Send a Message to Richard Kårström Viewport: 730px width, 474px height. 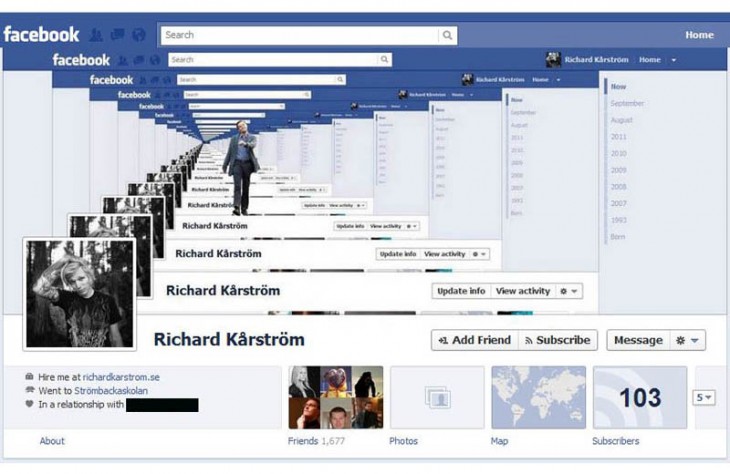638,340
